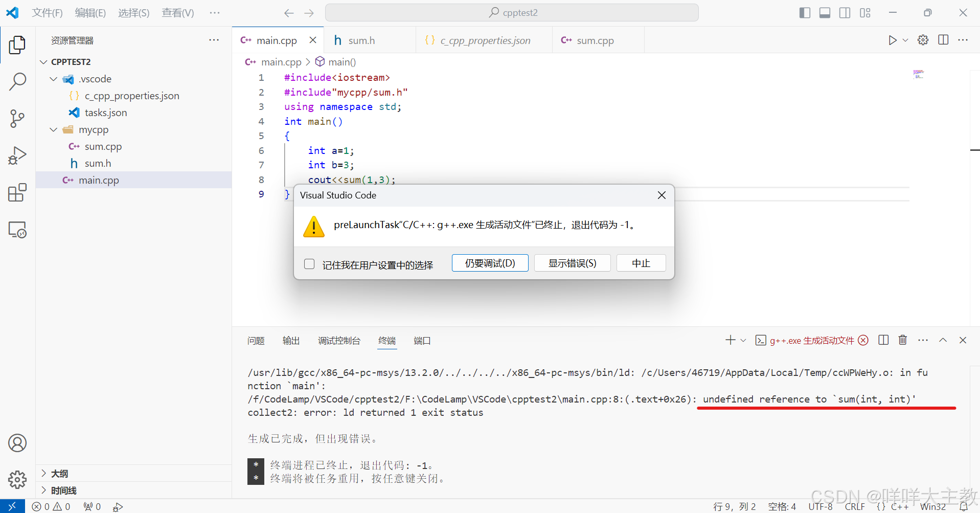980x513 pixels.
Task: Open the Run and Debug view
Action: (x=17, y=155)
